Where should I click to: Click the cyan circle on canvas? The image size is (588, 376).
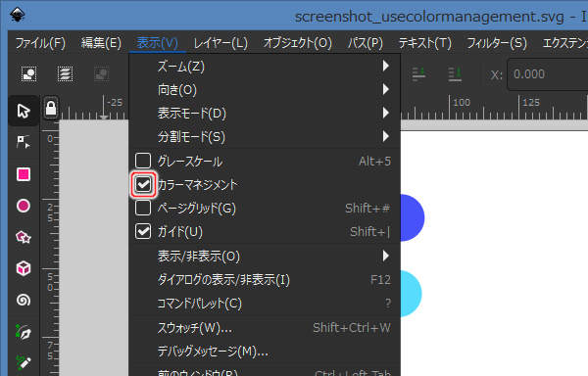[411, 294]
